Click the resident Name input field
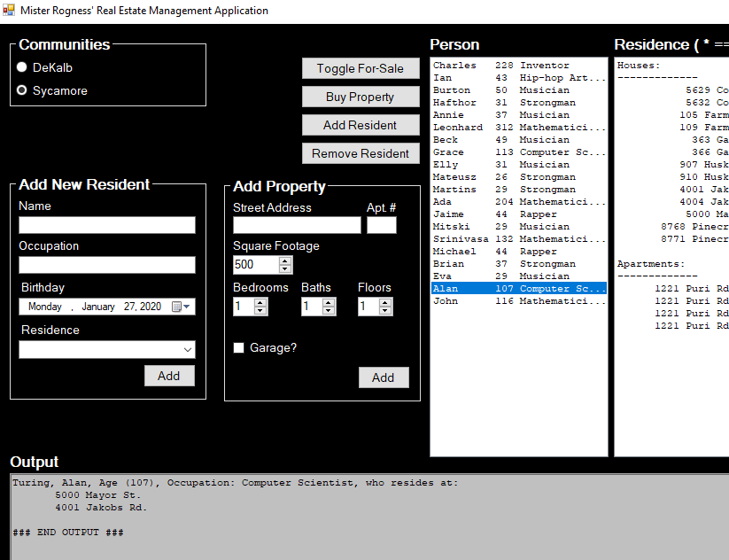The width and height of the screenshot is (729, 560). [106, 225]
